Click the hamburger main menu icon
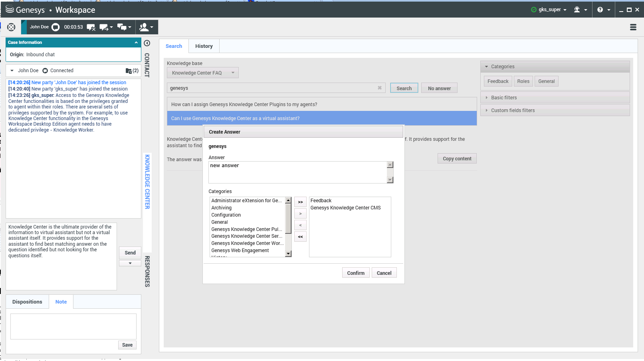The image size is (644, 361). pos(633,27)
